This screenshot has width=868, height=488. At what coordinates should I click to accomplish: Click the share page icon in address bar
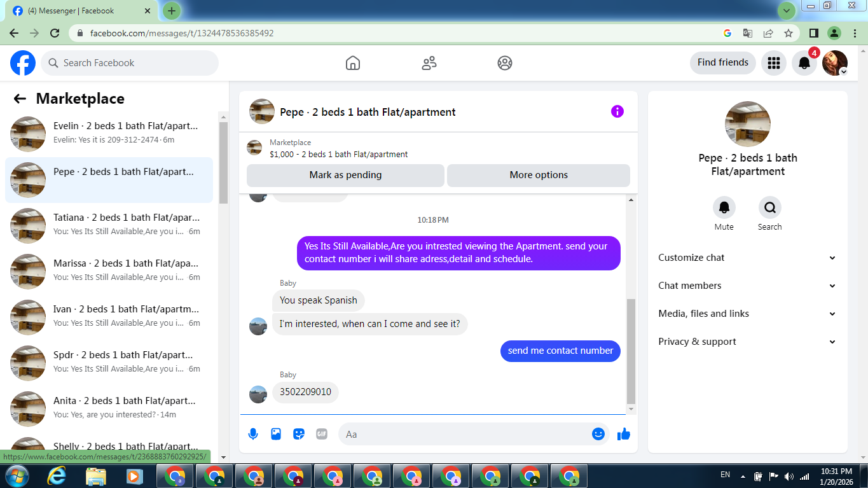768,33
